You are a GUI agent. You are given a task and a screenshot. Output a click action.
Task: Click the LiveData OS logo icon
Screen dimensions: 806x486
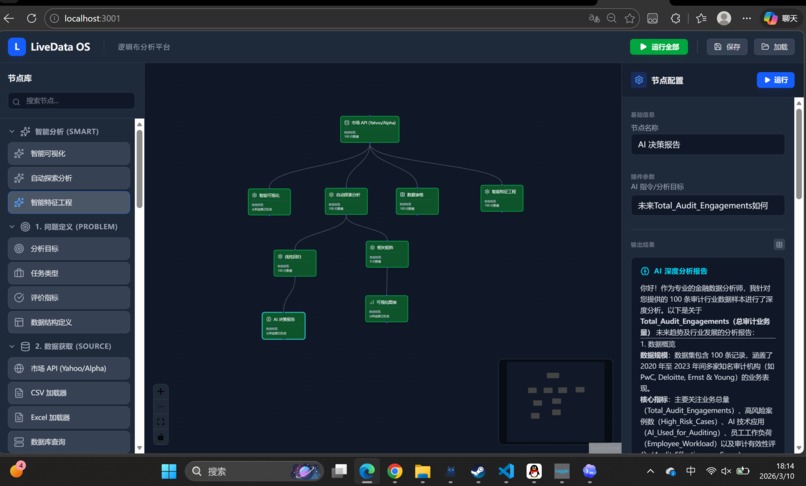click(x=16, y=47)
